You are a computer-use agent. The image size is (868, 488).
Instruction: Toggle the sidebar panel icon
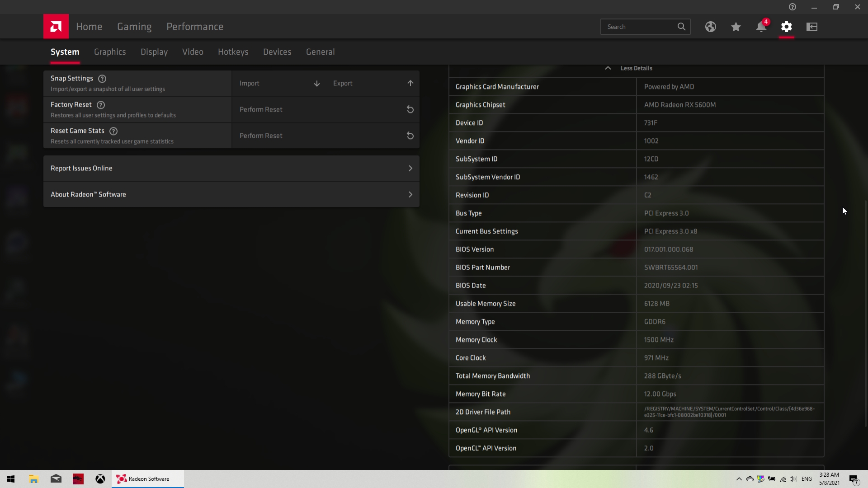811,27
